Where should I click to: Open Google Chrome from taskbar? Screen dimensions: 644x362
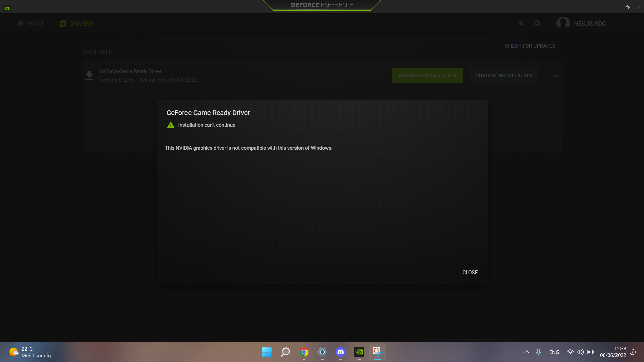(x=304, y=352)
